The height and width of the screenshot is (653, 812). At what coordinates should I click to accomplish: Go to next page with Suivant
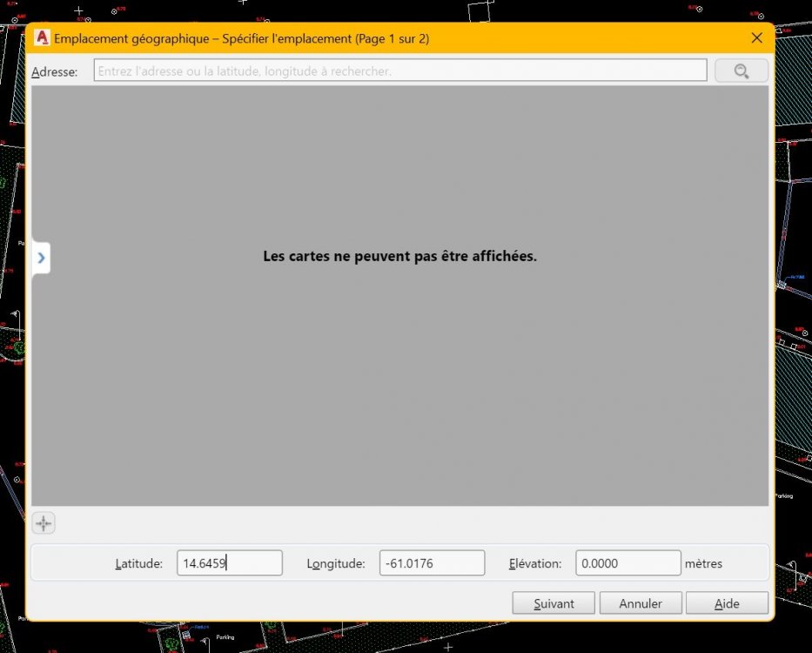(x=554, y=603)
